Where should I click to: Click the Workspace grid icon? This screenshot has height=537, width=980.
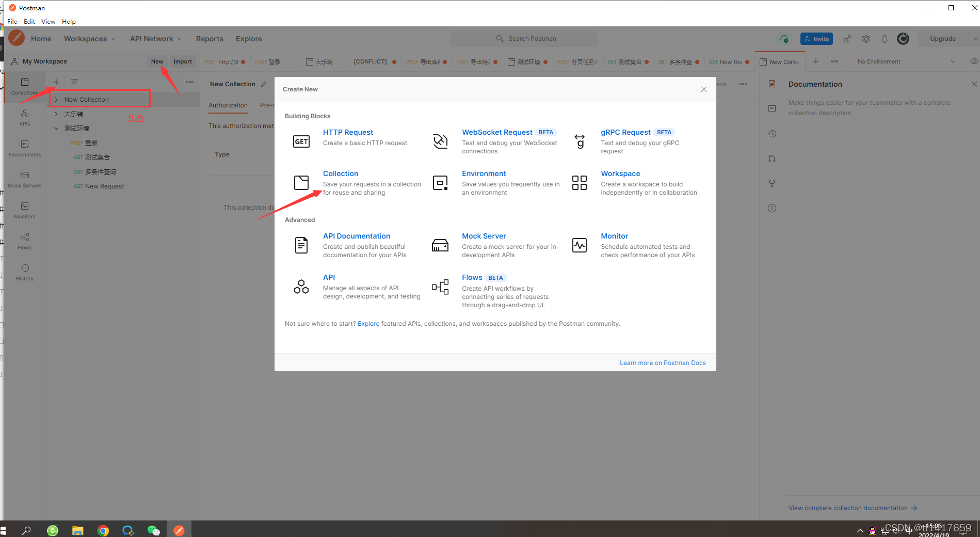580,183
